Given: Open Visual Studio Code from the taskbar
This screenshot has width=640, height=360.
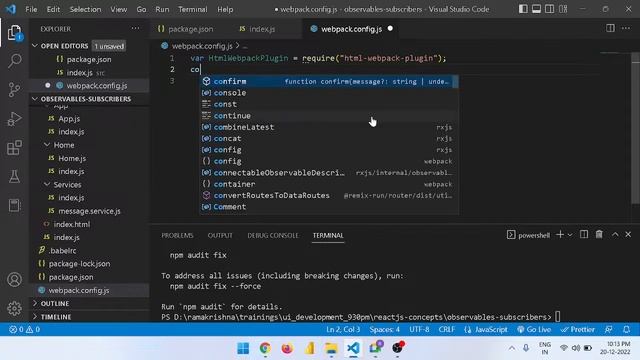Looking at the screenshot, I should coord(353,348).
